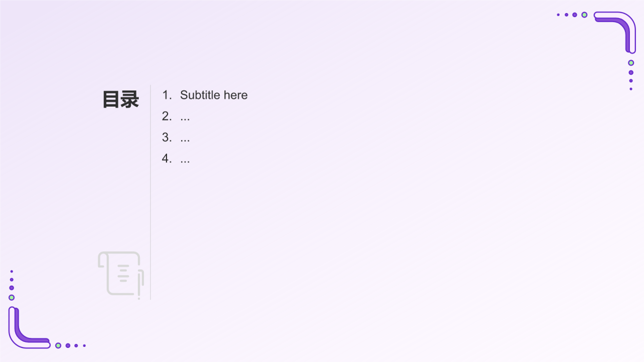The image size is (644, 362).
Task: Select the scroll document icon
Action: tap(121, 274)
